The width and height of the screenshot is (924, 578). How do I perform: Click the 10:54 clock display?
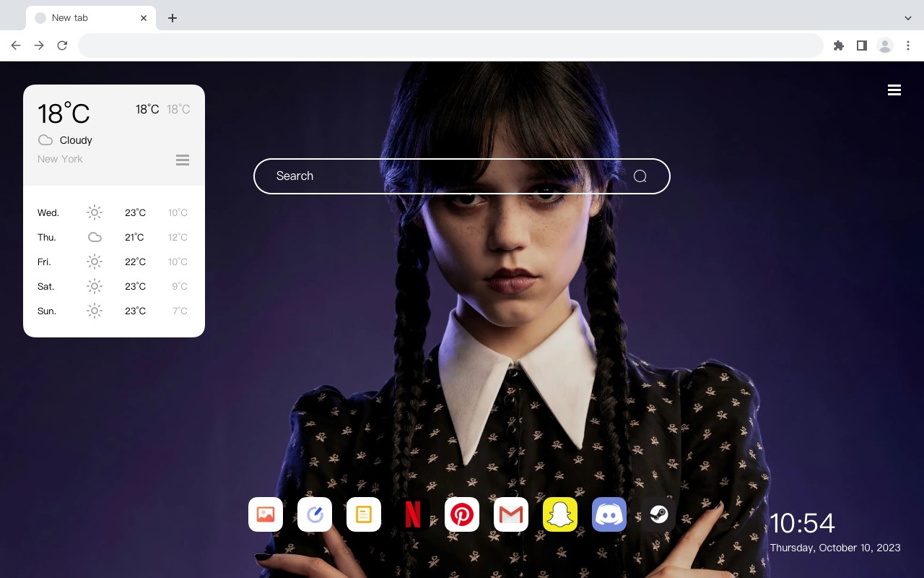(x=802, y=523)
